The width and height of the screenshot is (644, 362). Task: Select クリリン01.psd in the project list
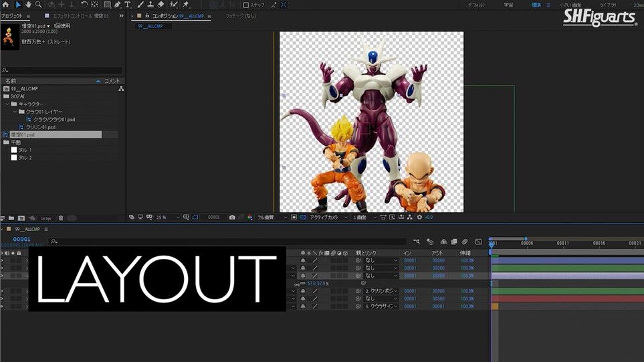point(41,127)
